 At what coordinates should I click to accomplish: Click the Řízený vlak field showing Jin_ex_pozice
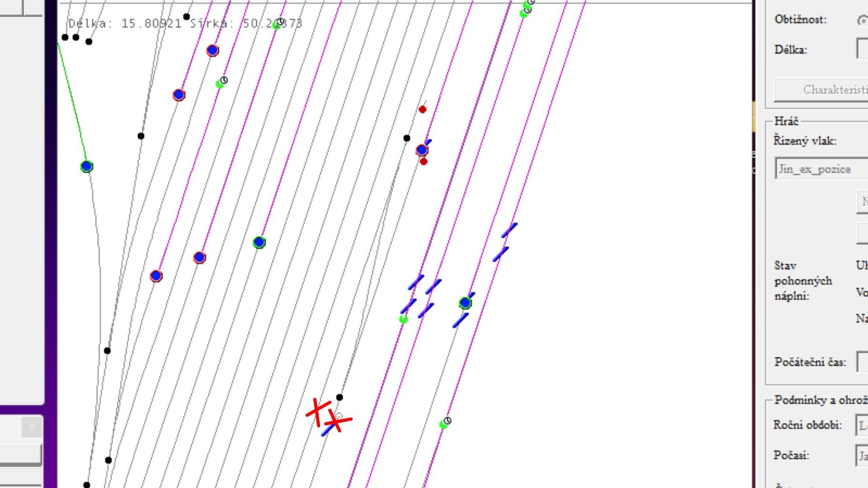pos(822,169)
